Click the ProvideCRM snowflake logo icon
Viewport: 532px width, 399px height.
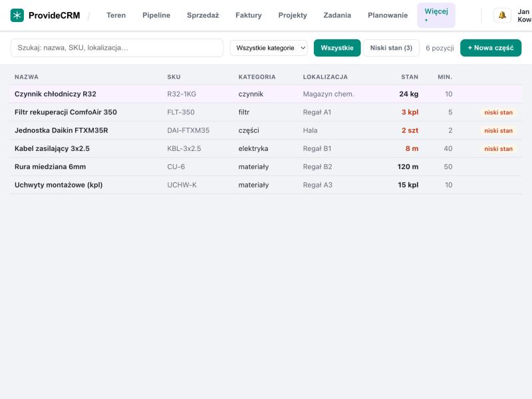click(17, 15)
